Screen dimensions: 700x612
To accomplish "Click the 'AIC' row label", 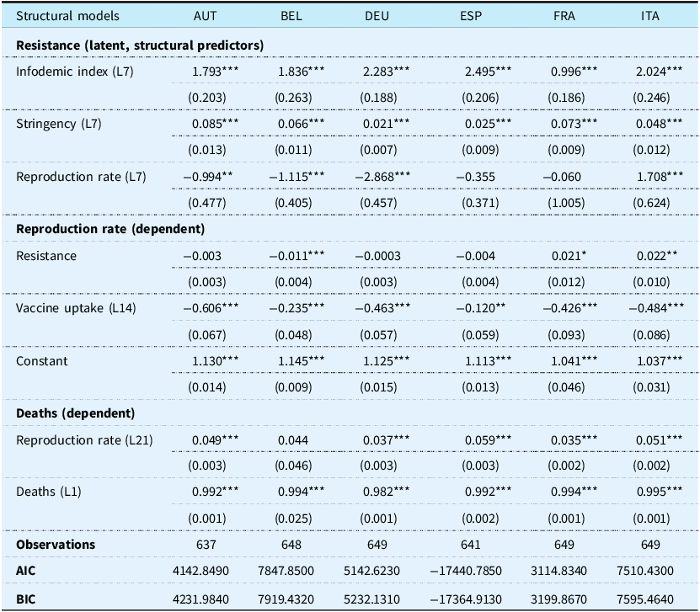I will (x=25, y=571).
